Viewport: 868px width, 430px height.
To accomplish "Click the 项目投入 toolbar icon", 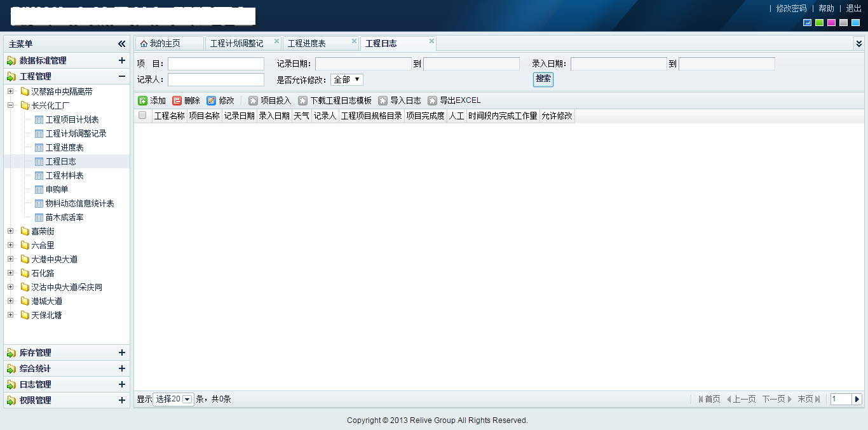I will pos(254,100).
